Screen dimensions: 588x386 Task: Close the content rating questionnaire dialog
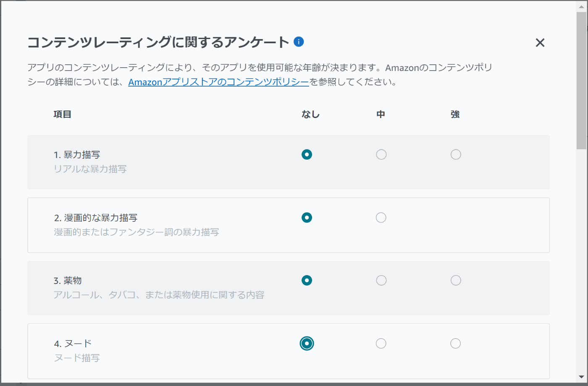[x=540, y=42]
